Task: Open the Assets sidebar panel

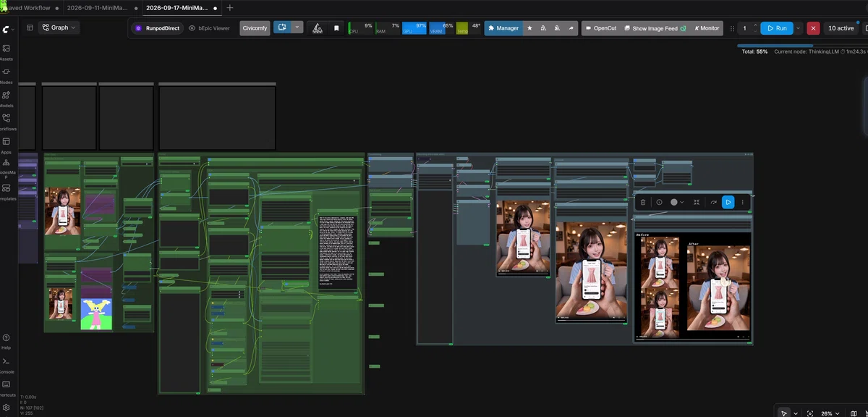Action: pyautogui.click(x=6, y=52)
